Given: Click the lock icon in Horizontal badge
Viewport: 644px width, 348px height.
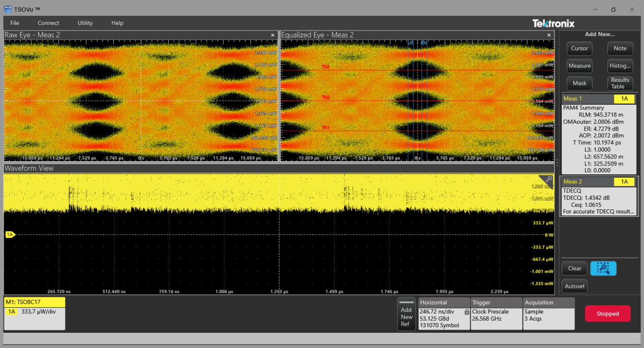Looking at the screenshot, I should click(467, 312).
